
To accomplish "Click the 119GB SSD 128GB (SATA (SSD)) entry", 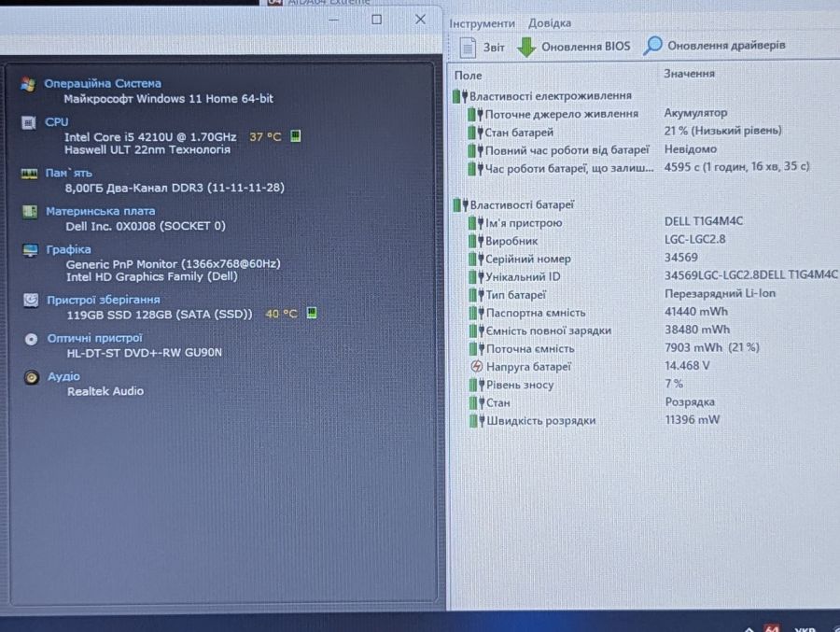I will (x=159, y=314).
